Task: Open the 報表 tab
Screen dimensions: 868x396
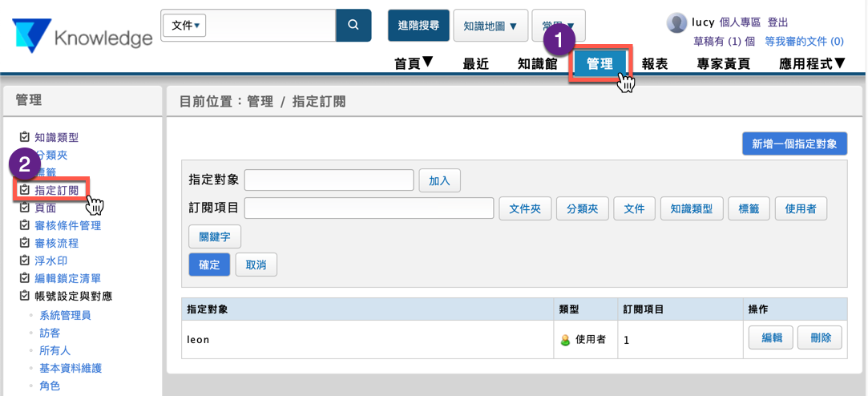Action: coord(655,64)
